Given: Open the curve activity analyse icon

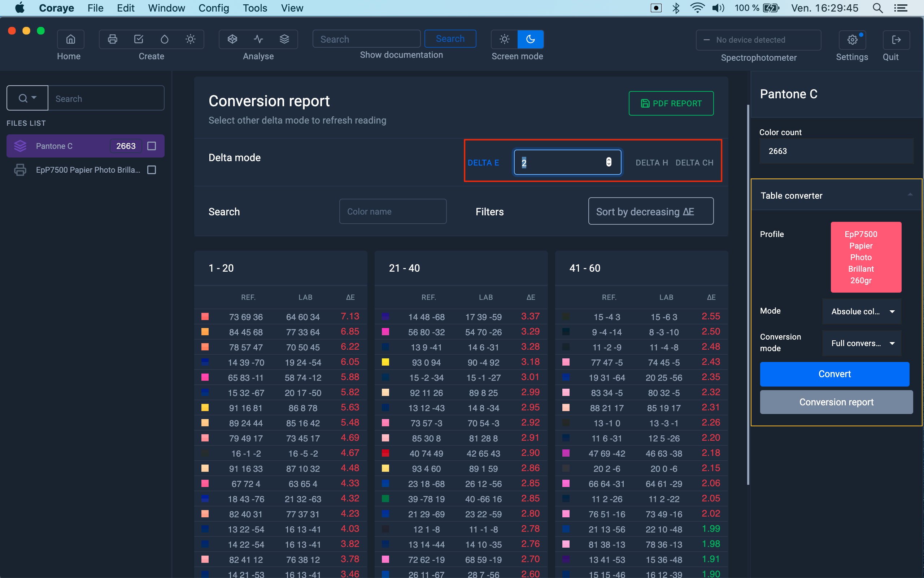Looking at the screenshot, I should click(258, 39).
